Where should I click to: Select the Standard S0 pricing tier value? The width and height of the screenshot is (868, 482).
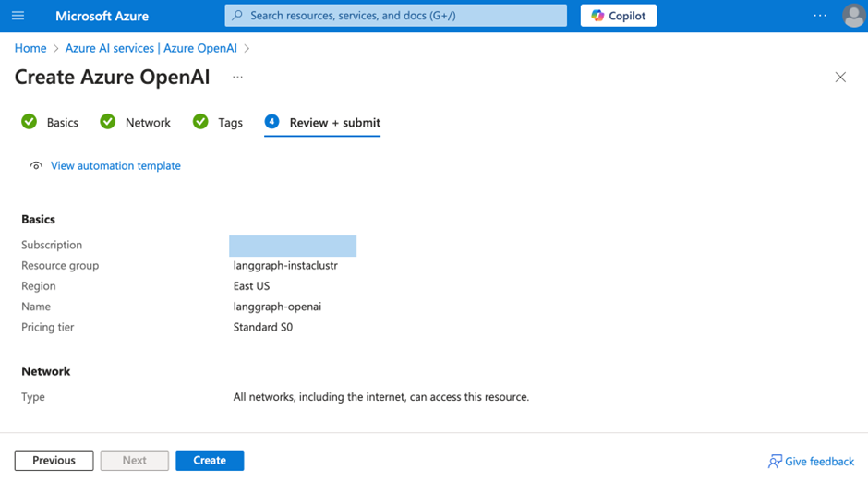tap(263, 327)
